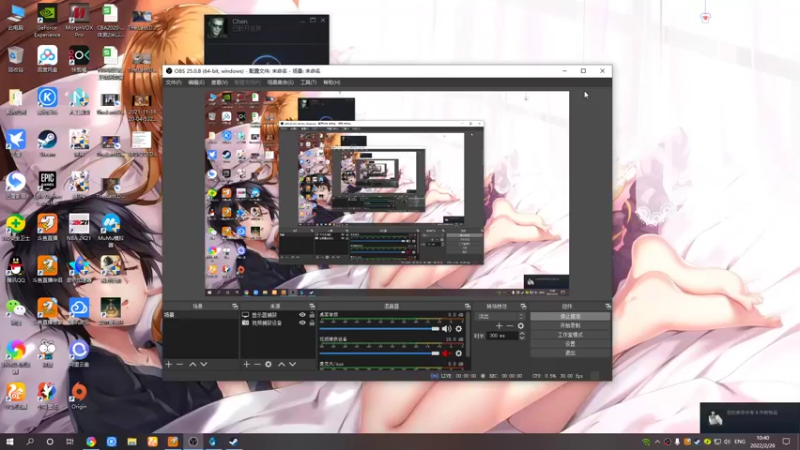Viewport: 800px width, 450px height.
Task: Toggle visibility eye of the Display Capture source
Action: (x=302, y=315)
